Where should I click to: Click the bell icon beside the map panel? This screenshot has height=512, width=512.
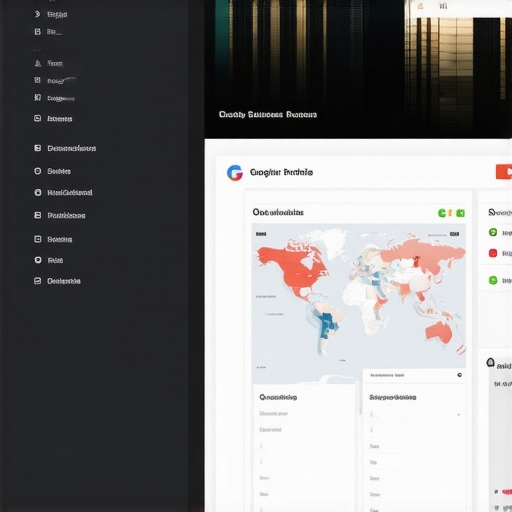click(x=490, y=363)
